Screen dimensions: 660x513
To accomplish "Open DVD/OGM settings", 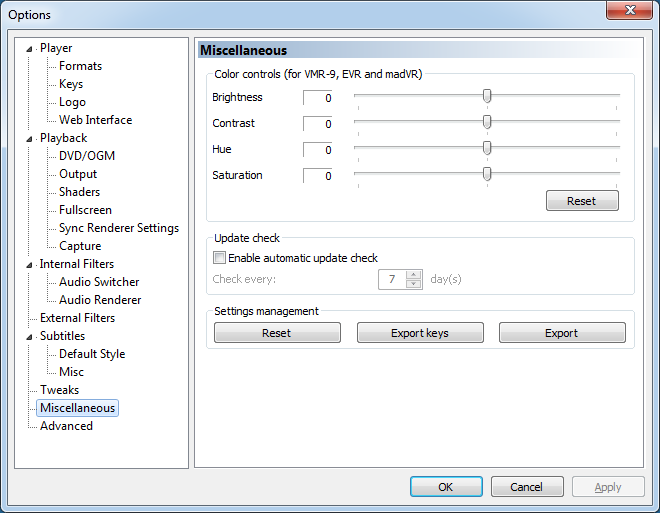I will pyautogui.click(x=87, y=156).
